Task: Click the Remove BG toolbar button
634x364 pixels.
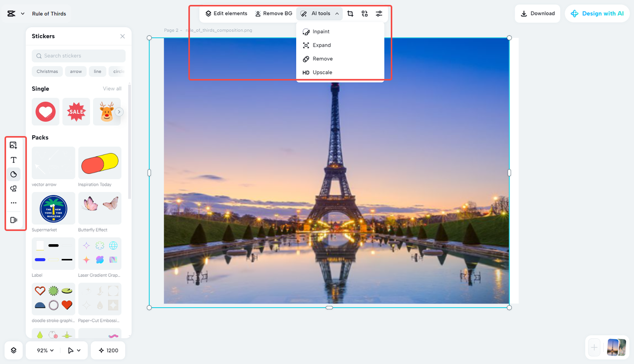Action: [273, 13]
